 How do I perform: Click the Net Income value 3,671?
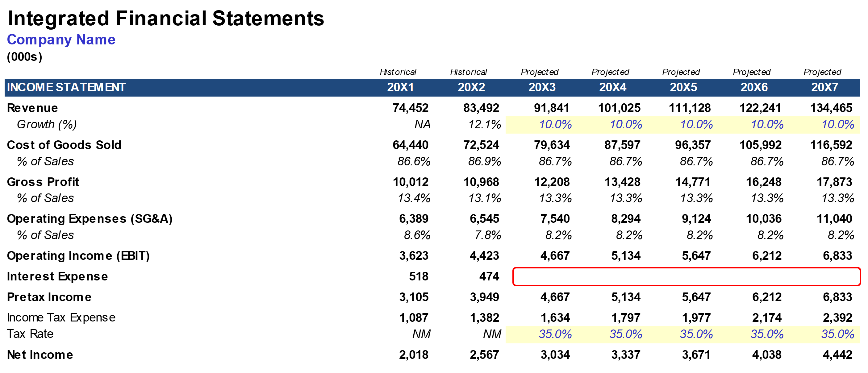696,355
